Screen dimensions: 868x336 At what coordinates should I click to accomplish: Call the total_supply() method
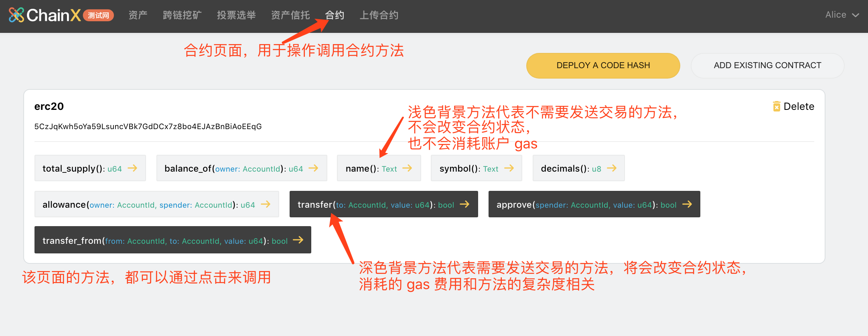tap(90, 168)
